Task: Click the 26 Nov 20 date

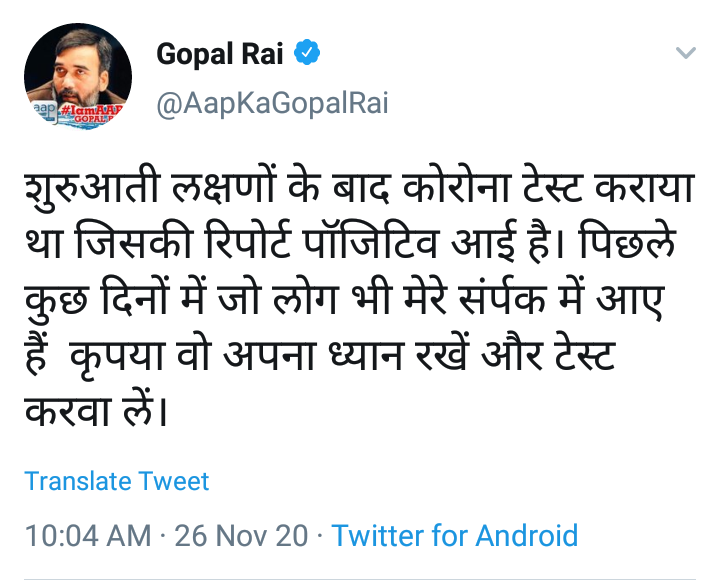Action: pos(241,535)
